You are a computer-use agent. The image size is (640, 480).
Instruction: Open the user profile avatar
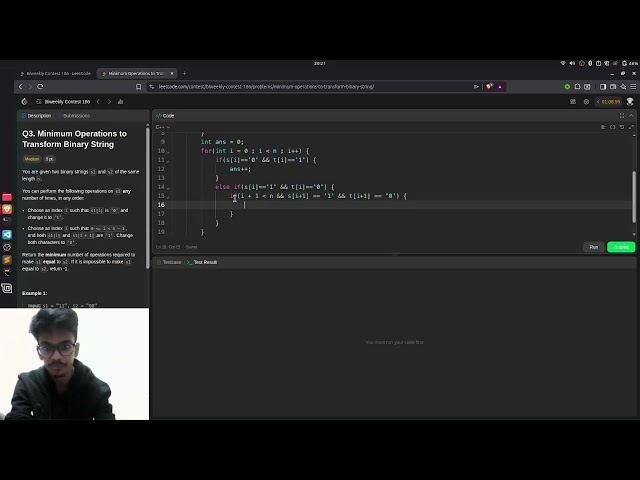click(x=630, y=102)
